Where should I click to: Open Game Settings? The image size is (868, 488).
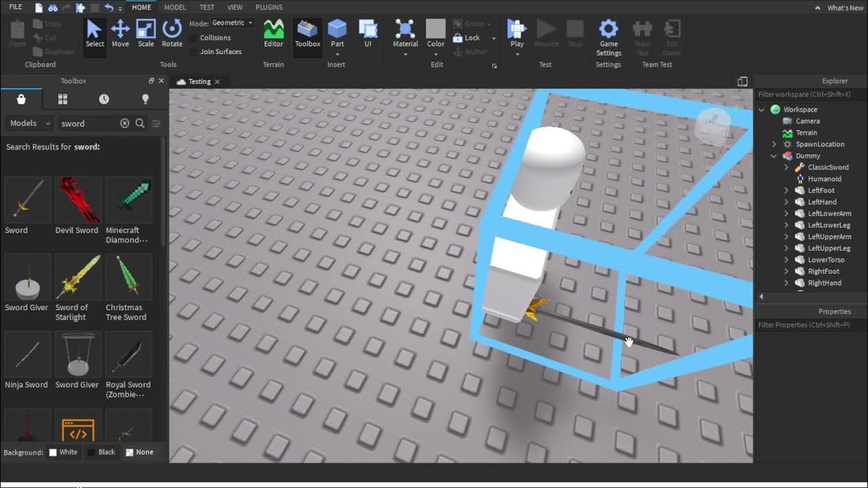click(608, 37)
